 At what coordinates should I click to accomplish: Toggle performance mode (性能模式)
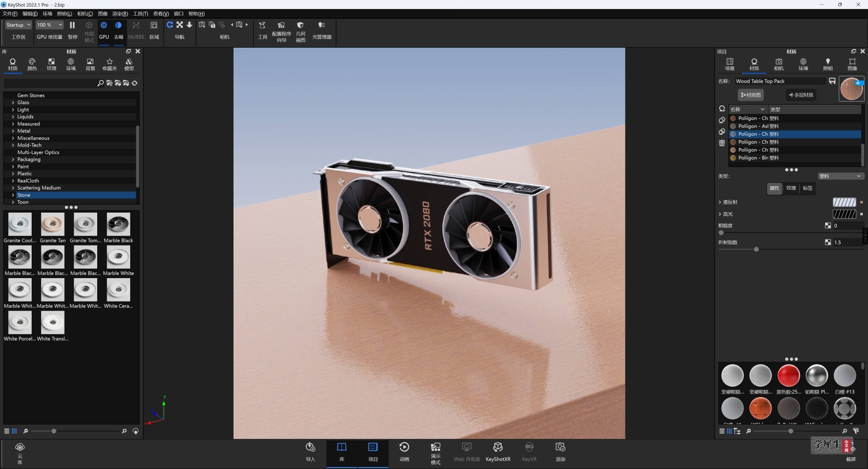[89, 31]
